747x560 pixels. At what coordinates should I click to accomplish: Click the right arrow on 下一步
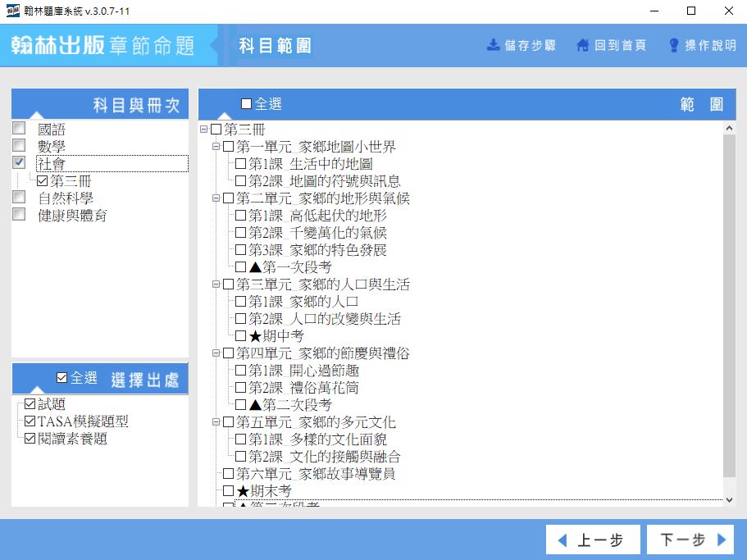point(722,540)
